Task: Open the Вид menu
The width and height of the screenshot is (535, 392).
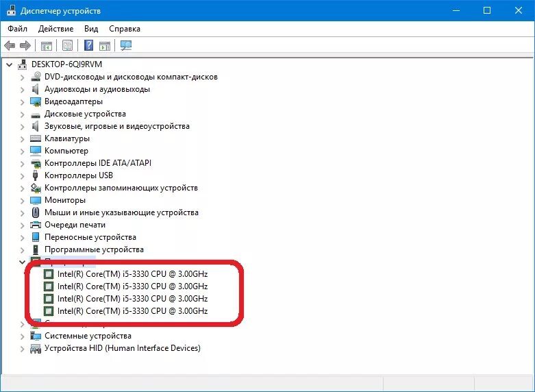Action: 91,29
